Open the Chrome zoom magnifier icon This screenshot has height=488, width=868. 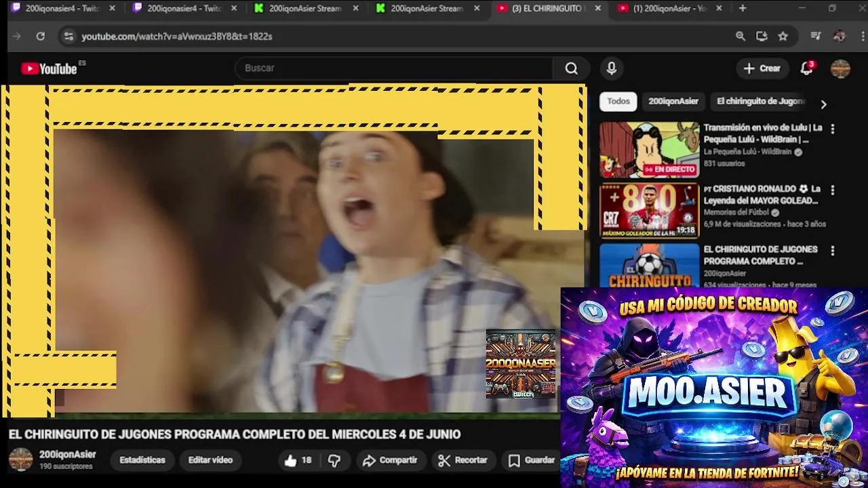tap(741, 37)
